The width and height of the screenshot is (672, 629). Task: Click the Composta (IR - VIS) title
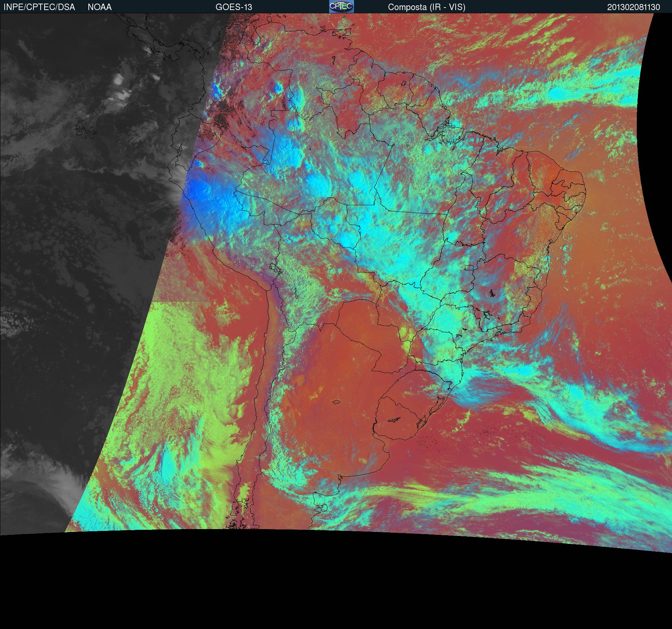coord(427,7)
